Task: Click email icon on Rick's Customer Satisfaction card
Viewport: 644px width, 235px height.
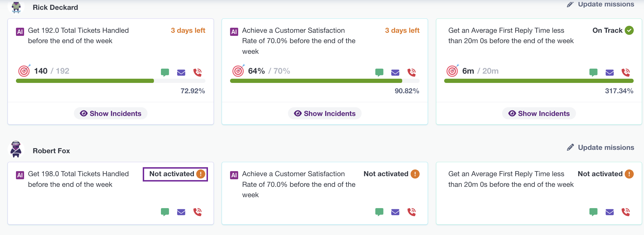Action: 395,73
